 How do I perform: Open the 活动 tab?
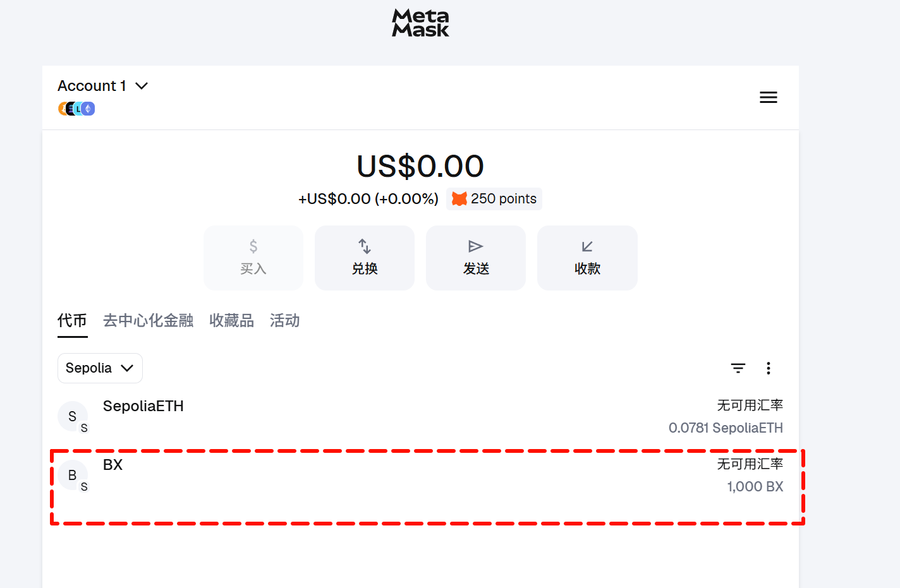[284, 321]
